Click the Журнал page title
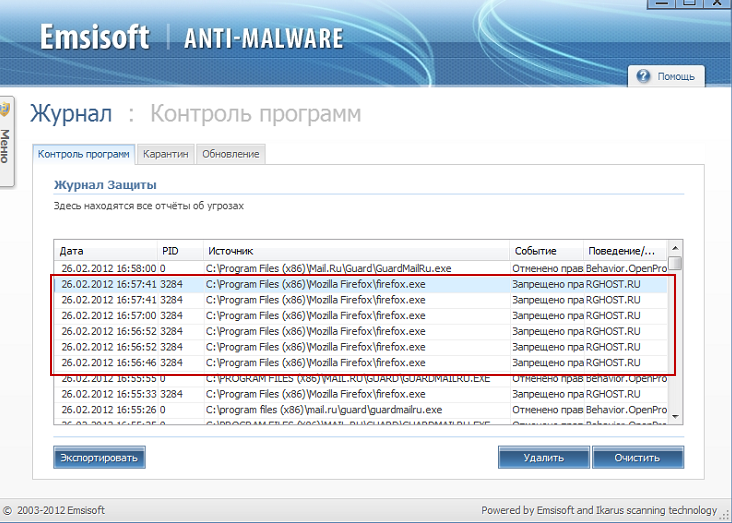This screenshot has height=523, width=732. [x=71, y=113]
